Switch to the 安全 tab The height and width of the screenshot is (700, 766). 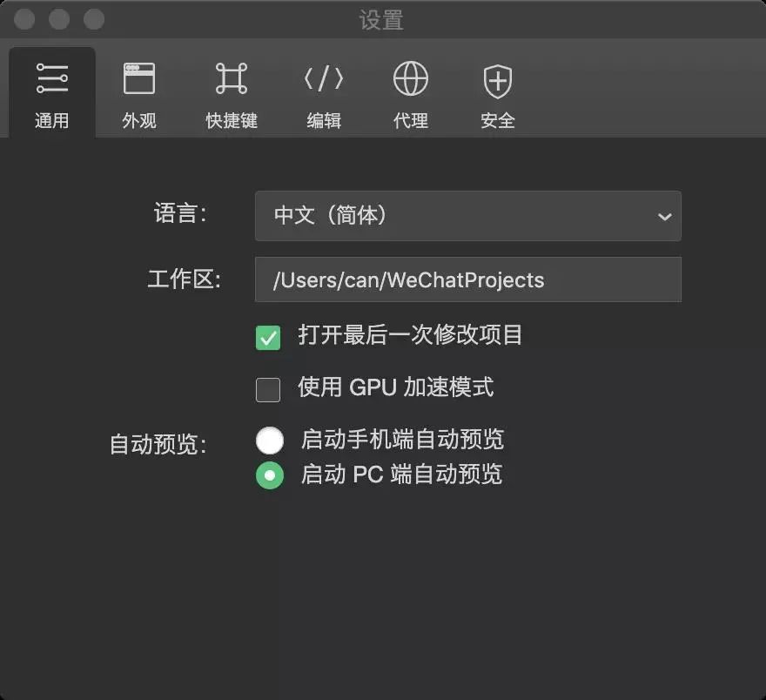(x=496, y=91)
